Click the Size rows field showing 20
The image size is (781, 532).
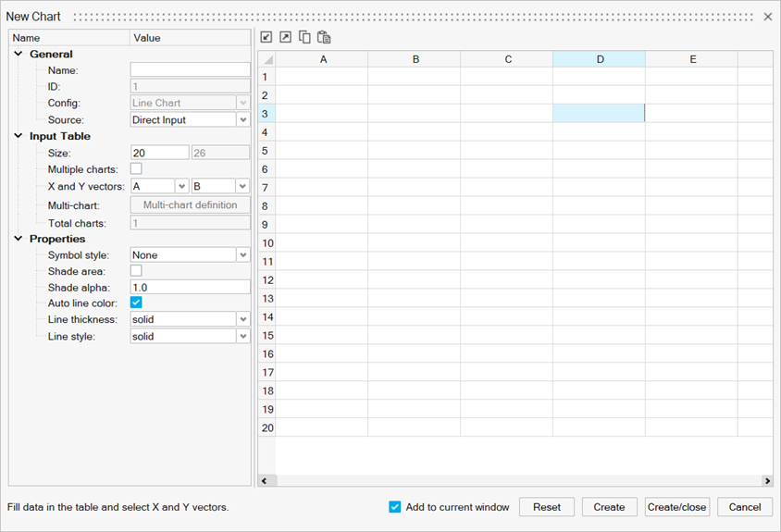tap(160, 153)
